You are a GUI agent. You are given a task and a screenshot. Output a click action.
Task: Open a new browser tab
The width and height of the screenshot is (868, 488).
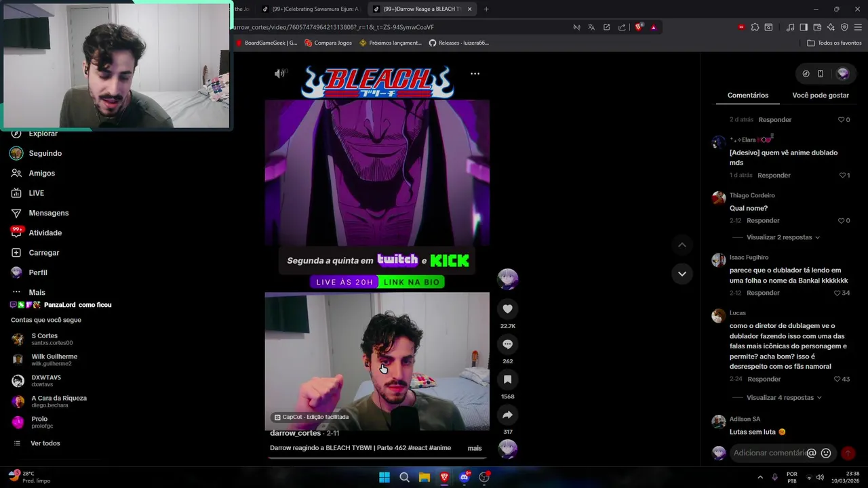click(486, 9)
